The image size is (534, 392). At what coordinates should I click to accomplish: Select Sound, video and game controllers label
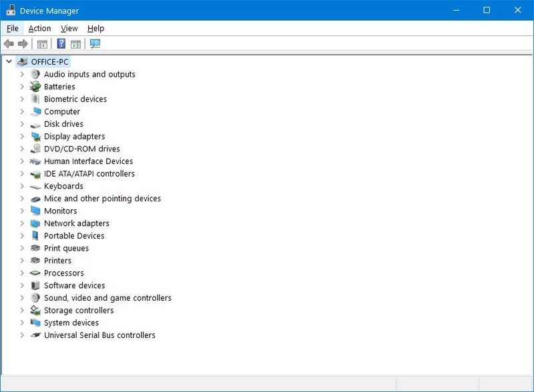107,298
